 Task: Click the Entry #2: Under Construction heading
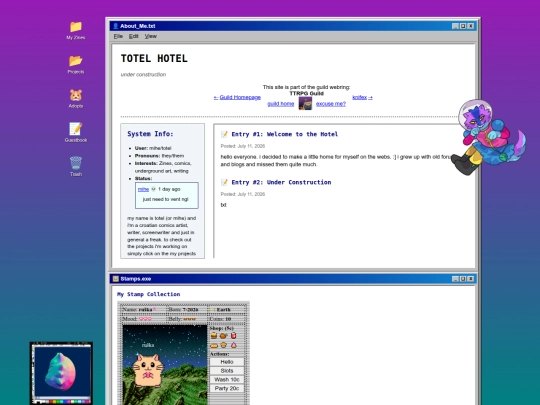click(x=281, y=183)
